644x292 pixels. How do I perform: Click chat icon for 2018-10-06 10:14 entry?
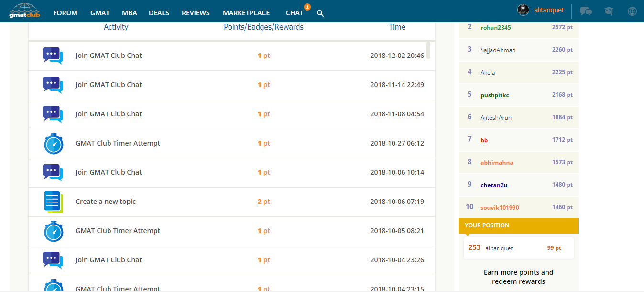(53, 172)
